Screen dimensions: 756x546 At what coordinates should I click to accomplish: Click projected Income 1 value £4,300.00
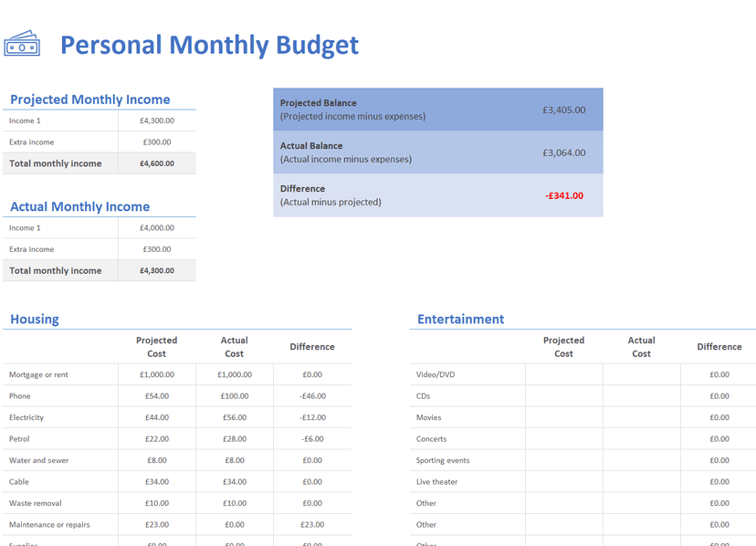coord(156,121)
